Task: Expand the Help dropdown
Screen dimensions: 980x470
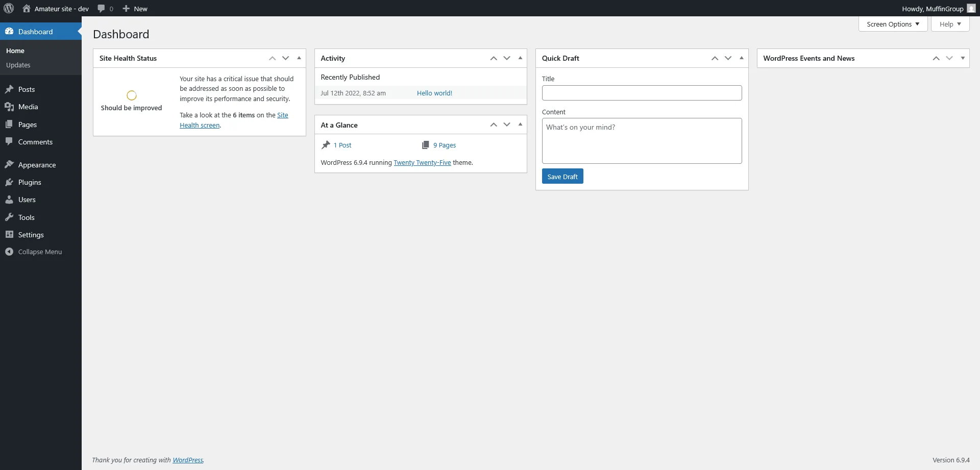Action: 949,24
